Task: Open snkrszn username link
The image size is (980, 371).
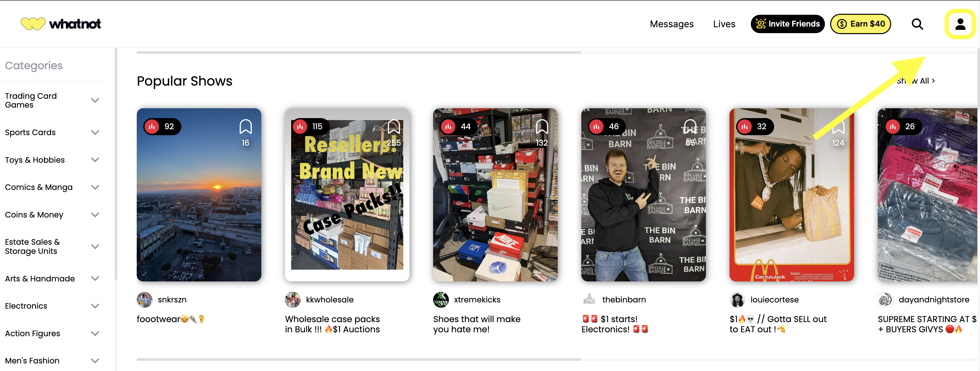Action: click(172, 300)
